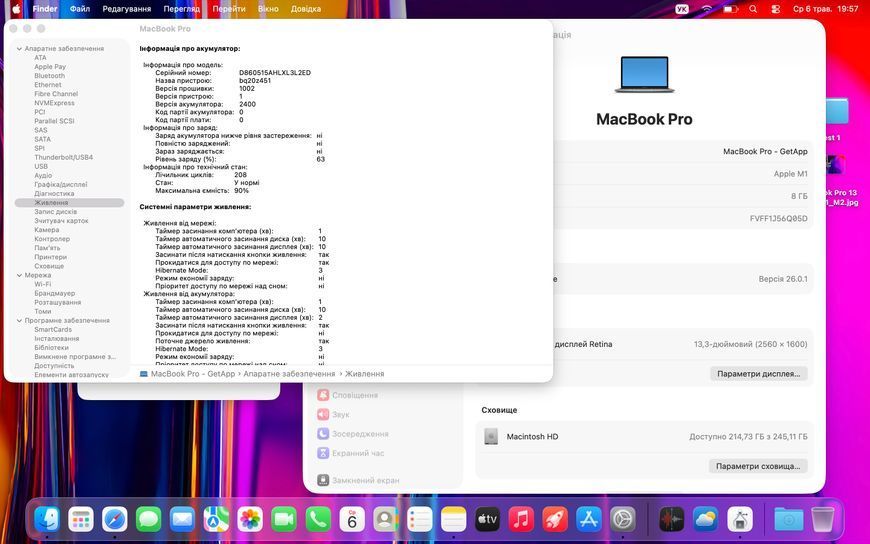Open the Trash in the Dock
Viewport: 870px width, 544px height.
(x=822, y=520)
